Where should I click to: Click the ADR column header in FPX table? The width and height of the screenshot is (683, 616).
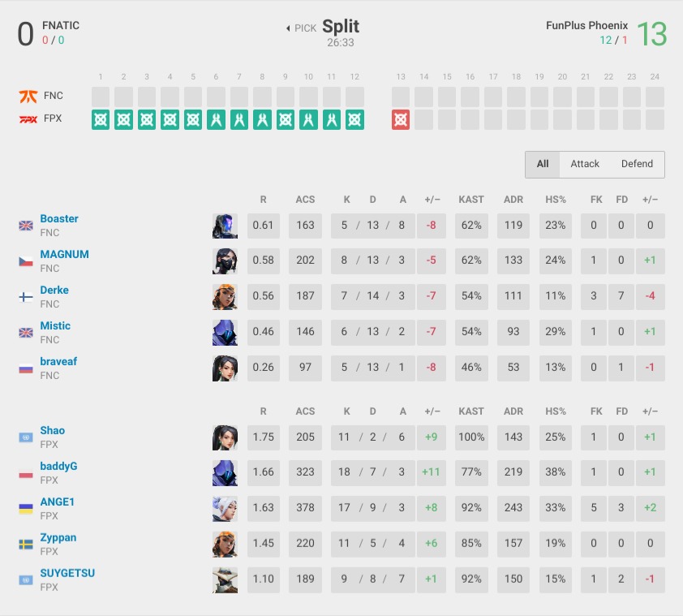click(x=513, y=411)
